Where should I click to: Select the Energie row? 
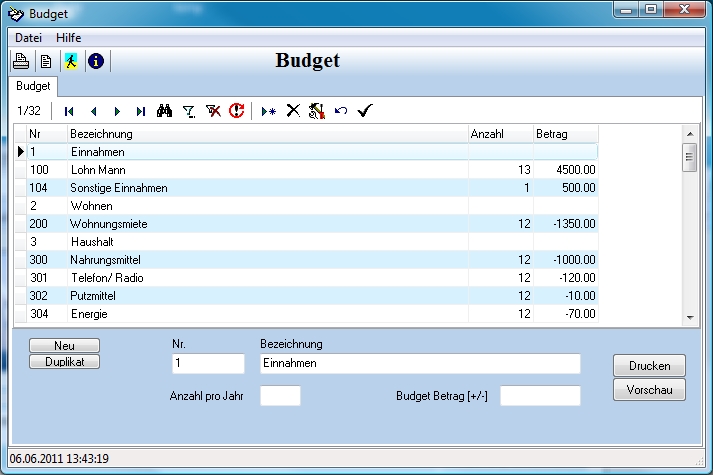click(312, 314)
